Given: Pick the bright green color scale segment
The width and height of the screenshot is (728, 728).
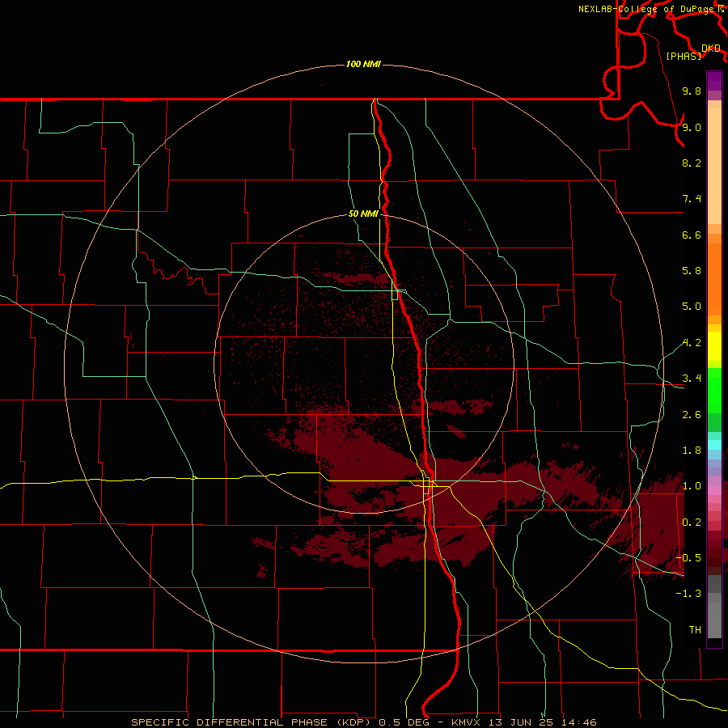Looking at the screenshot, I should tap(714, 391).
